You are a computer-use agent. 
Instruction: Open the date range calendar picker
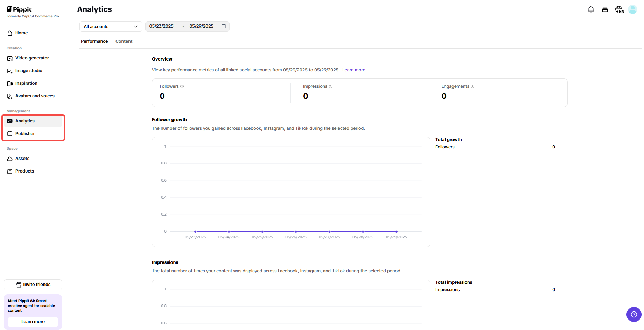224,26
